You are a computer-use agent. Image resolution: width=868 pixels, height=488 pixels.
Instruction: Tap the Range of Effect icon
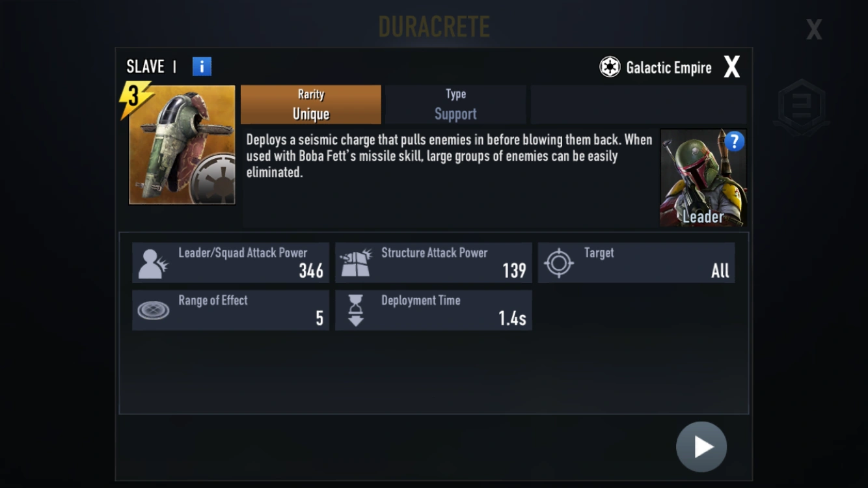coord(154,310)
